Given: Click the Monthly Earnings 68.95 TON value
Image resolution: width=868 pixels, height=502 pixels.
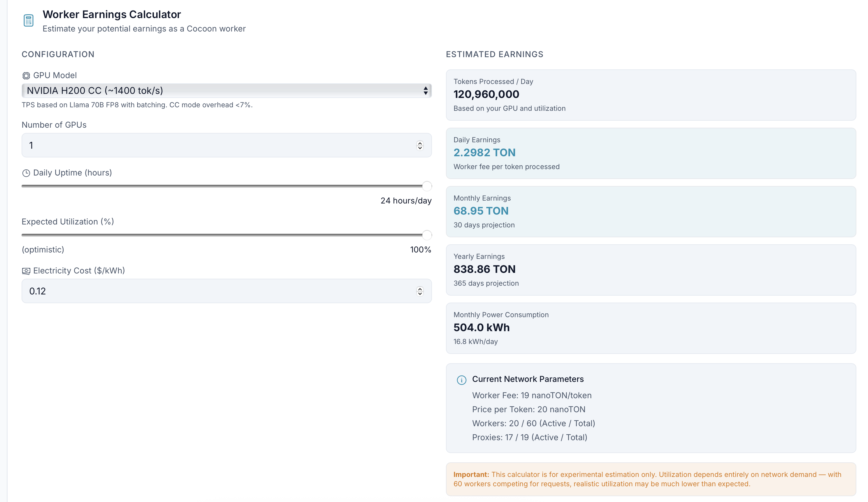Looking at the screenshot, I should [x=481, y=211].
